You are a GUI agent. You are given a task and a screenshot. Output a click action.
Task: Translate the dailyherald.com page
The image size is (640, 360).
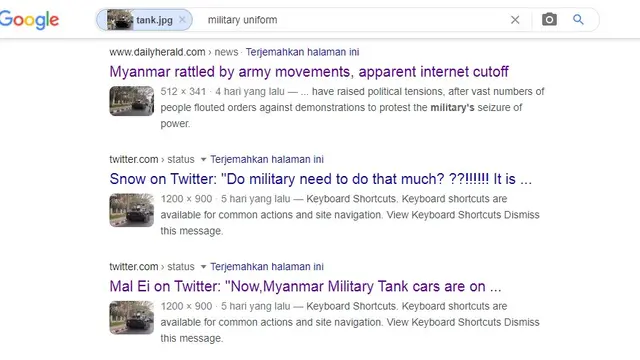[302, 52]
